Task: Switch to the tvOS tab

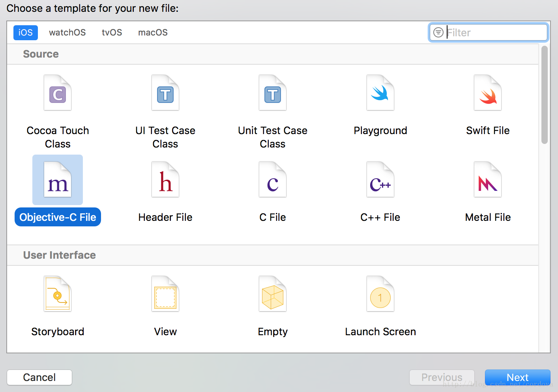Action: 112,33
